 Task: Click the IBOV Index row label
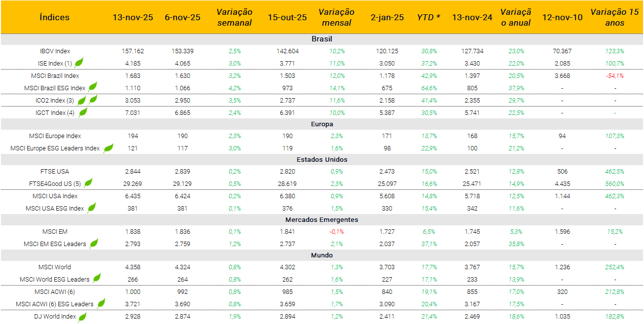pyautogui.click(x=55, y=51)
